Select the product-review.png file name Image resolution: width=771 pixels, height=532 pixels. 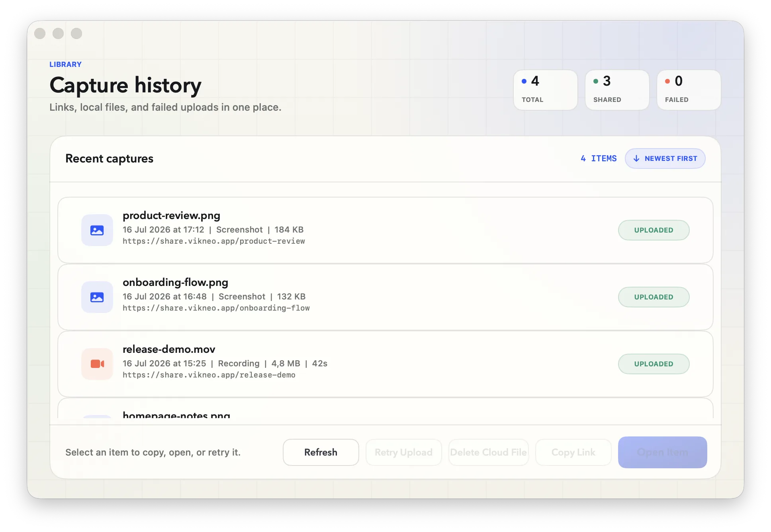tap(171, 215)
